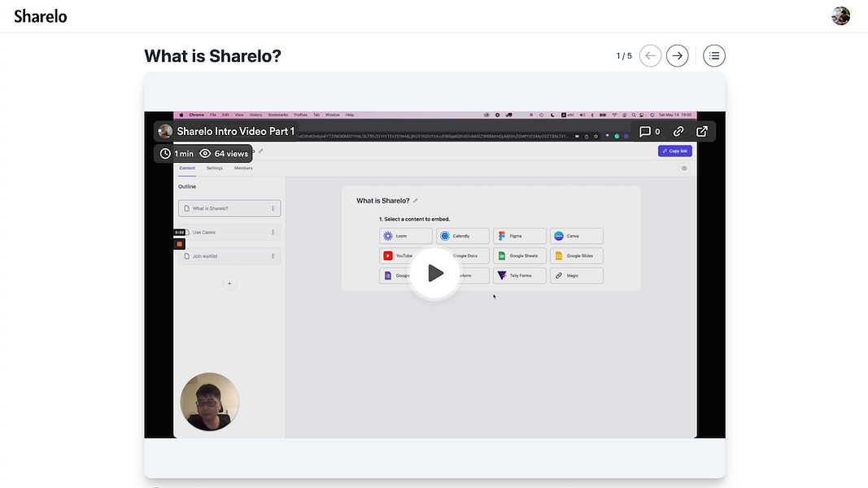Open the Sharelo Intro Video Part 1 title link
The width and height of the screenshot is (868, 488).
236,132
